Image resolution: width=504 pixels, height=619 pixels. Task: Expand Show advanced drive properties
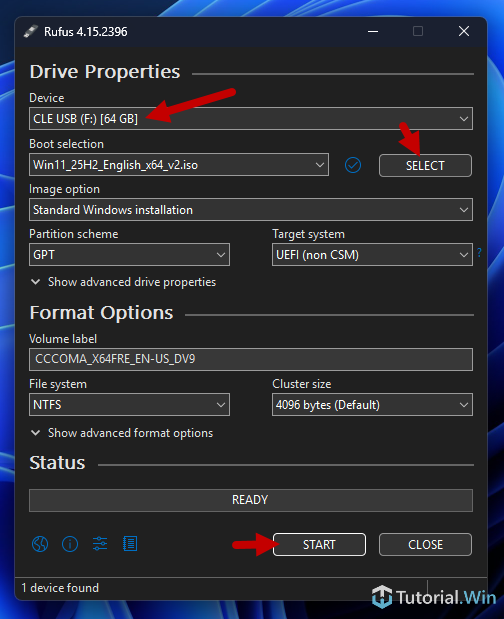[123, 282]
